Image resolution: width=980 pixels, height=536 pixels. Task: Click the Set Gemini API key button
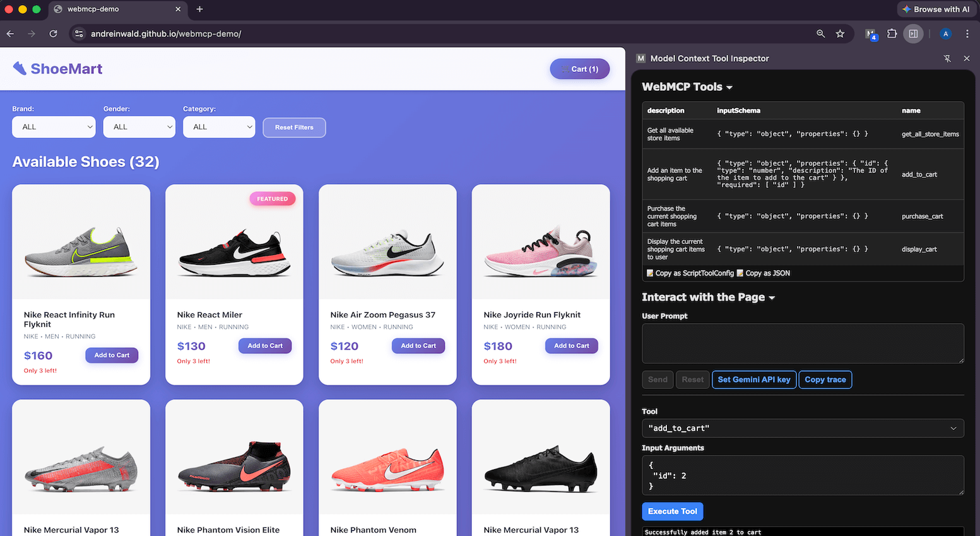(x=754, y=380)
